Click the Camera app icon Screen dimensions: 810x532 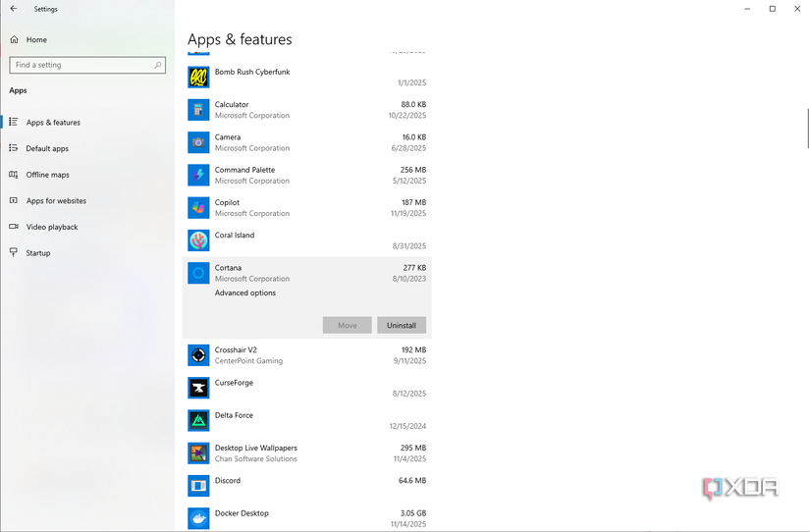click(x=198, y=142)
